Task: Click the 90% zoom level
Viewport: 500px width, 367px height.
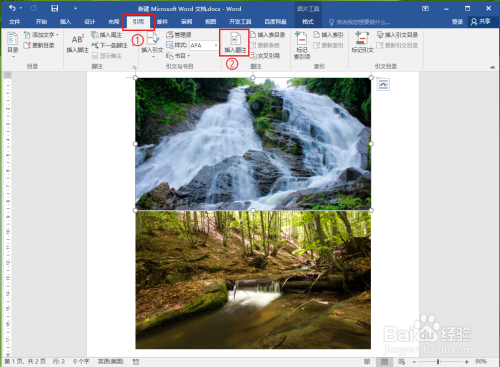Action: 481,362
